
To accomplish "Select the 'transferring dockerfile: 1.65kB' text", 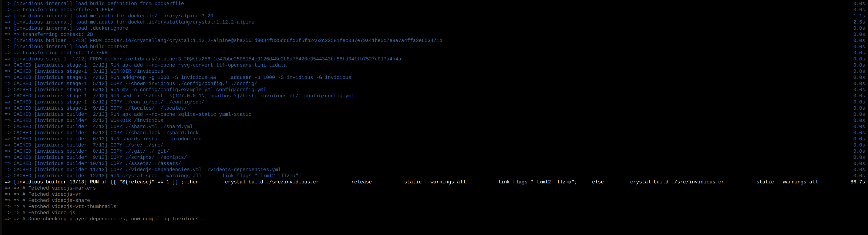I will pyautogui.click(x=68, y=10).
